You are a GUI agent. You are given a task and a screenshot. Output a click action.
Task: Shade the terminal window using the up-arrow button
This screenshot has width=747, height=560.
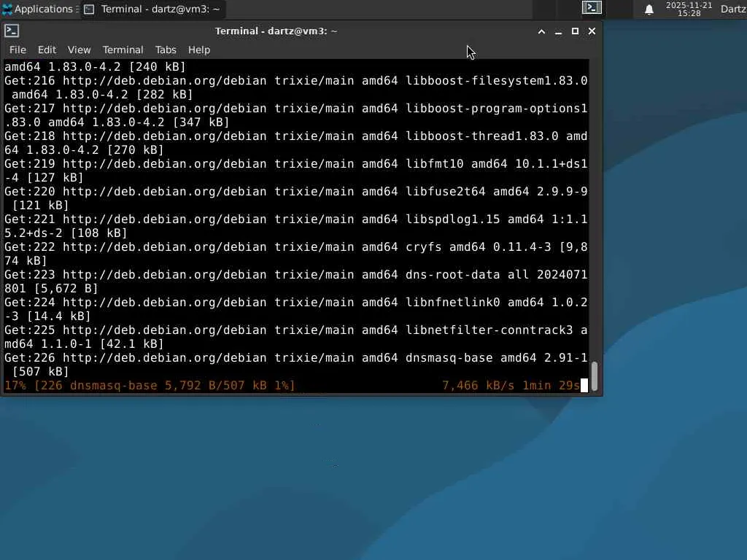pyautogui.click(x=542, y=31)
